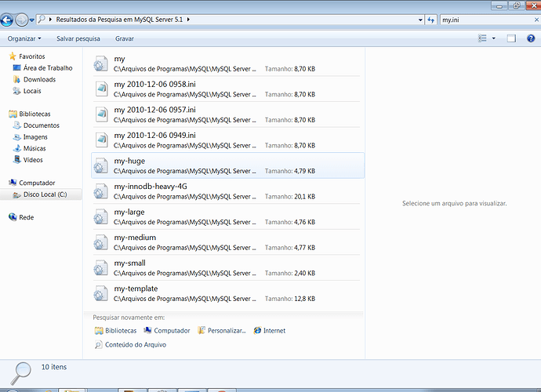This screenshot has width=541, height=392.
Task: Click the grayed Forward arrow button
Action: tap(22, 20)
